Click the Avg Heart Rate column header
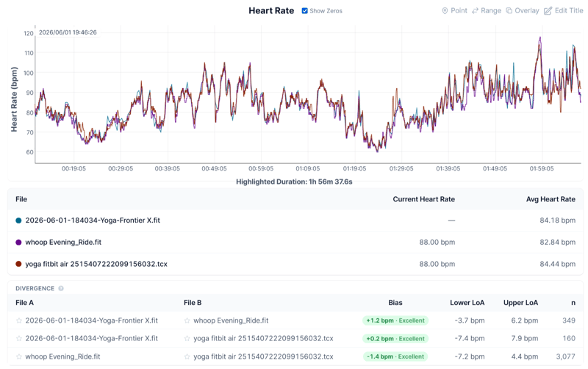The width and height of the screenshot is (588, 369). click(x=551, y=199)
